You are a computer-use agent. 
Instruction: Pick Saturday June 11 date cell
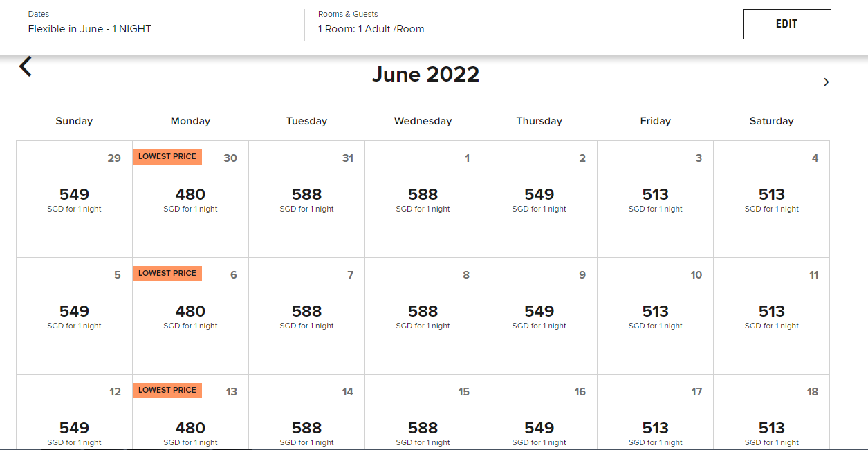[771, 316]
